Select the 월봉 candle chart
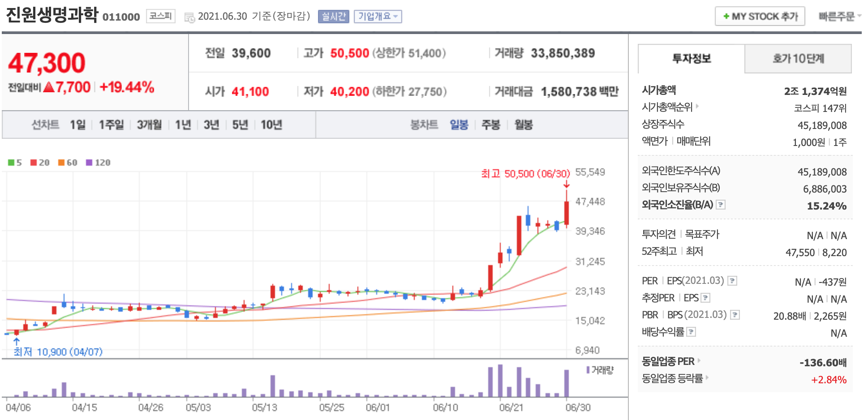Viewport: 868px width, 420px height. [524, 124]
